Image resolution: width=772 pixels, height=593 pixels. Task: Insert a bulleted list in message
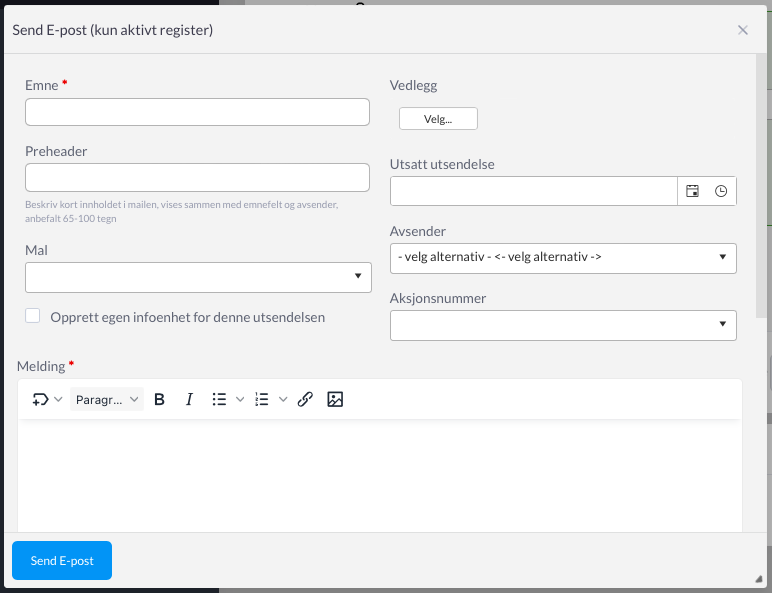pos(220,399)
